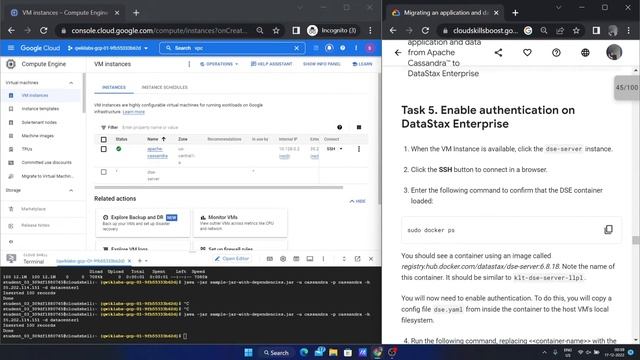Open Cloud Shell terminal settings gear
This screenshot has width=640, height=360.
[283, 259]
